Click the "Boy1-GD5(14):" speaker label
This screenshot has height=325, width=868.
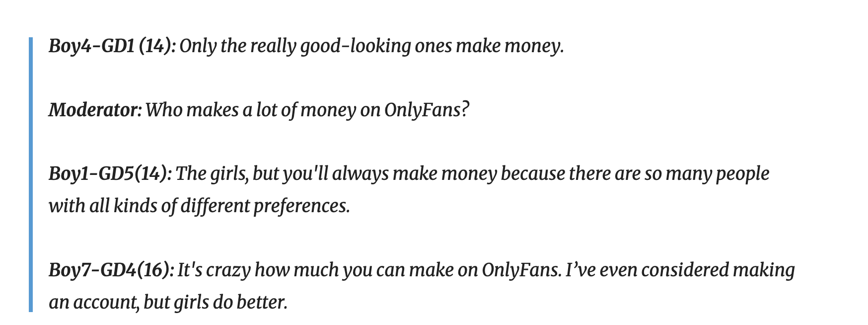(x=110, y=173)
